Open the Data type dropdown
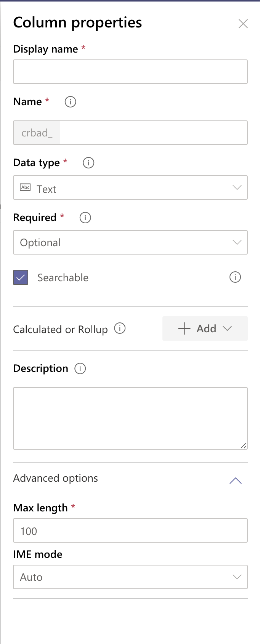260x644 pixels. pyautogui.click(x=130, y=187)
